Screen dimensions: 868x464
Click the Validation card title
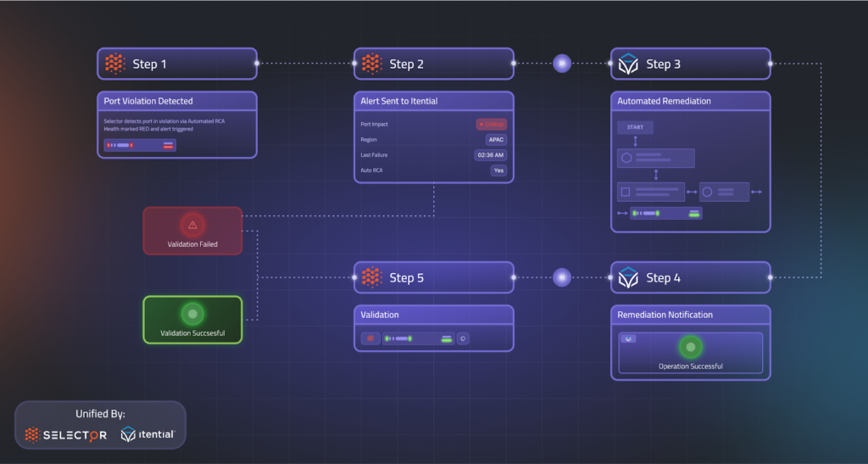380,315
